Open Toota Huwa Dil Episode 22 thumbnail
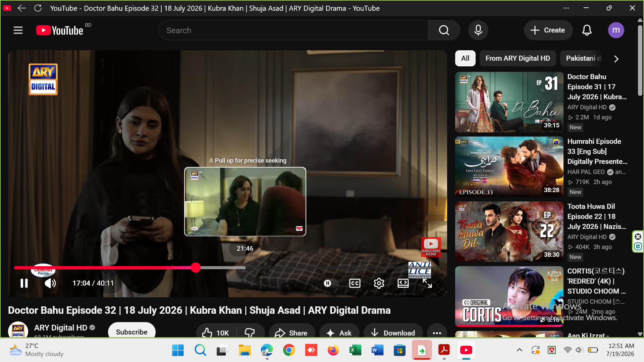The width and height of the screenshot is (644, 362). [x=509, y=232]
